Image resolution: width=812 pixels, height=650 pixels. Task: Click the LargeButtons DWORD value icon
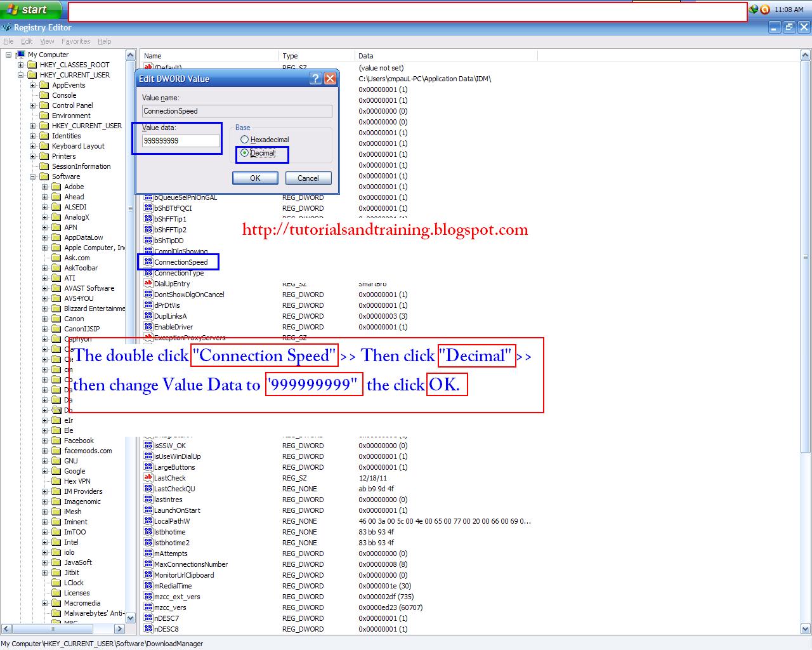click(x=148, y=467)
